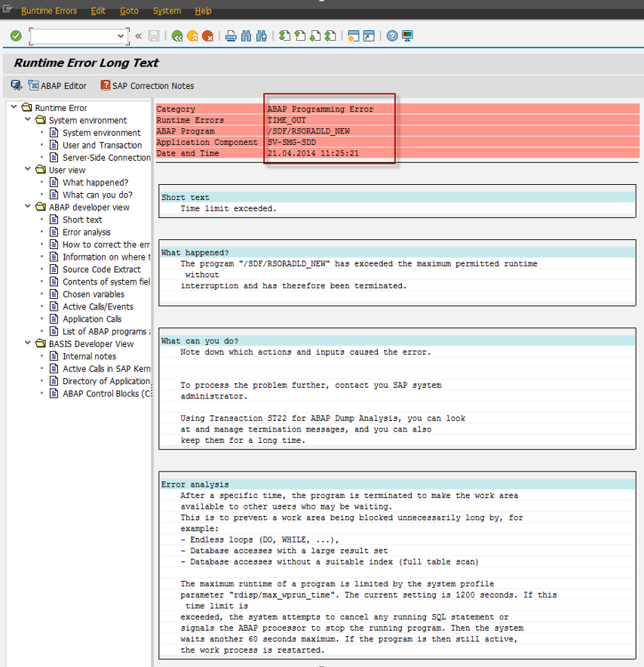
Task: Collapse the System environment folder
Action: [27, 119]
